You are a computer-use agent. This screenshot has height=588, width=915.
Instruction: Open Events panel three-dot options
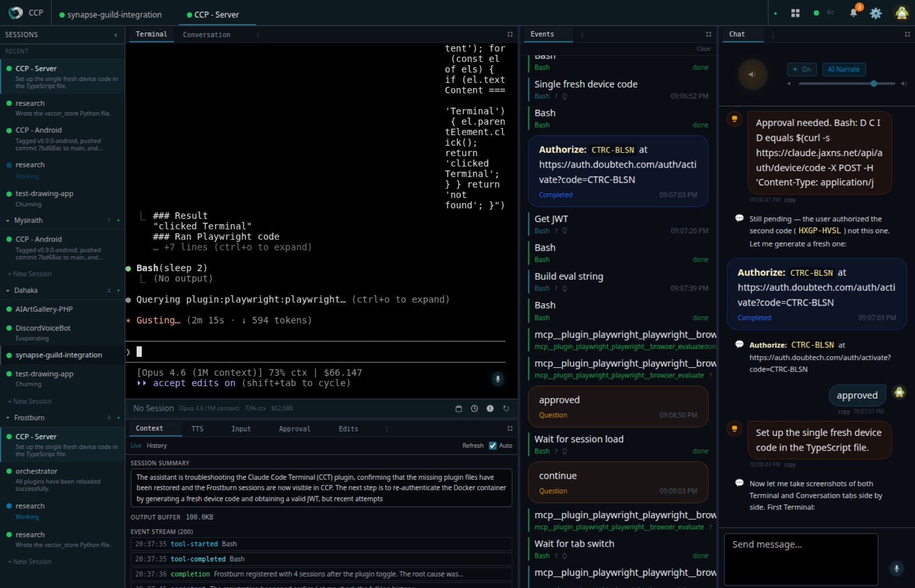pyautogui.click(x=582, y=35)
